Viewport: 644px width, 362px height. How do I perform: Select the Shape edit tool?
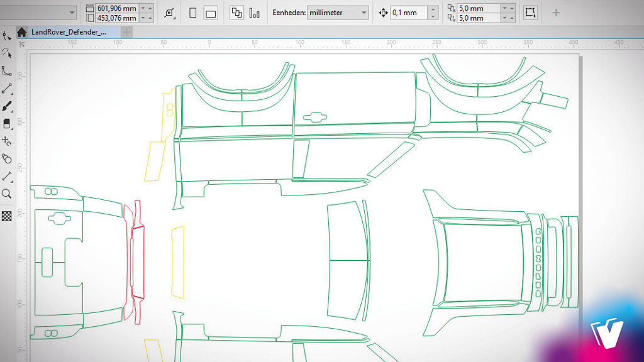point(7,36)
